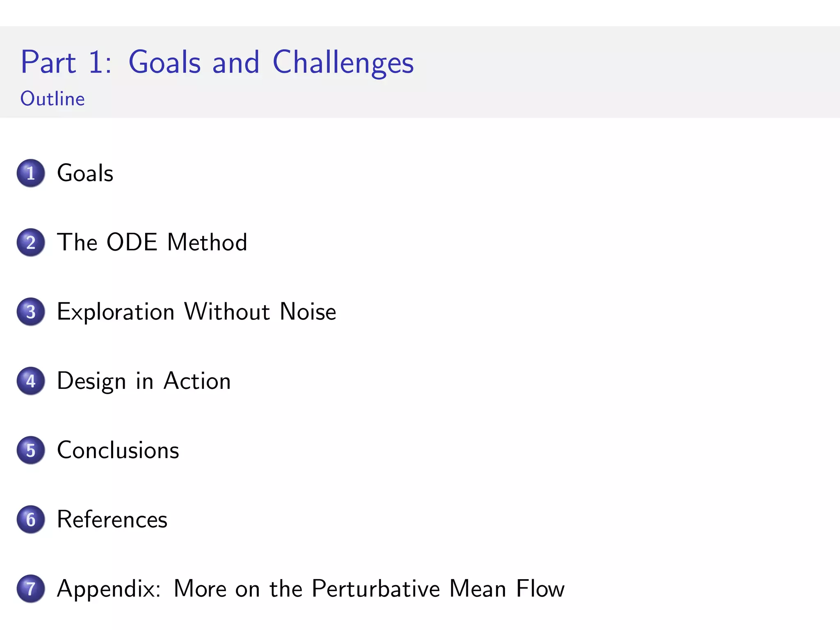Click the number 3 bullet icon
Viewport: 840px width, 630px height.
coord(31,312)
